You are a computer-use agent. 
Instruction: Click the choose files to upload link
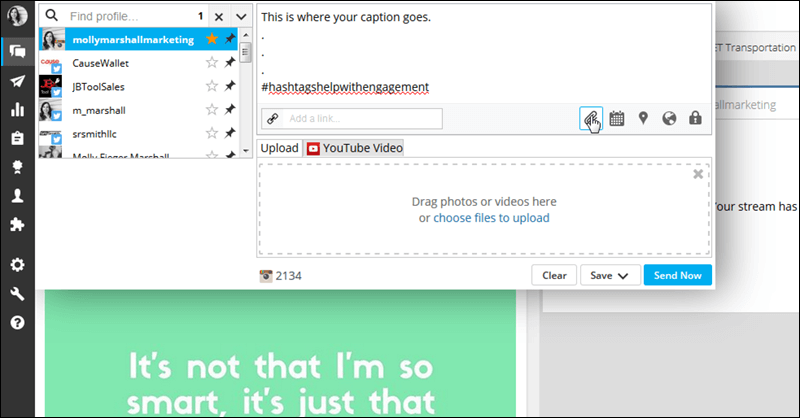pyautogui.click(x=491, y=218)
